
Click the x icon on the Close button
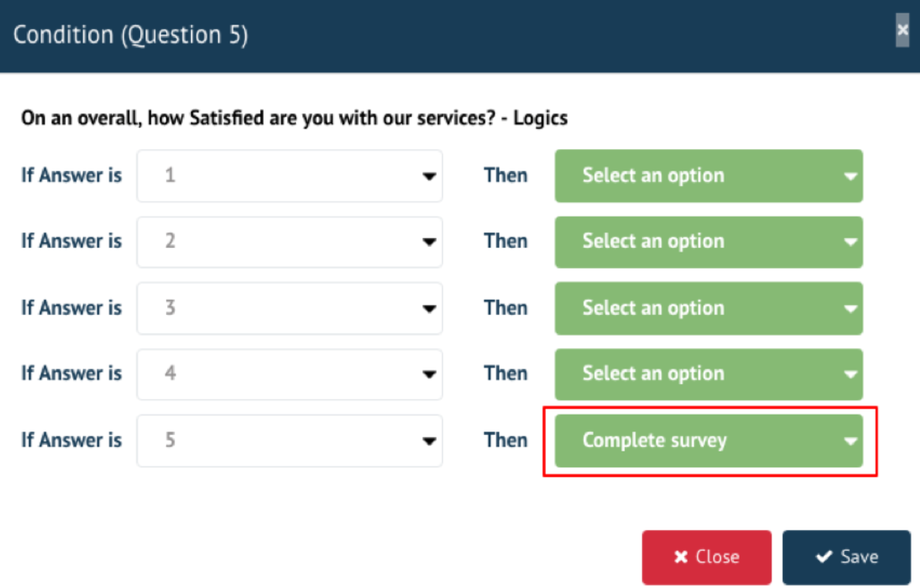[x=680, y=557]
